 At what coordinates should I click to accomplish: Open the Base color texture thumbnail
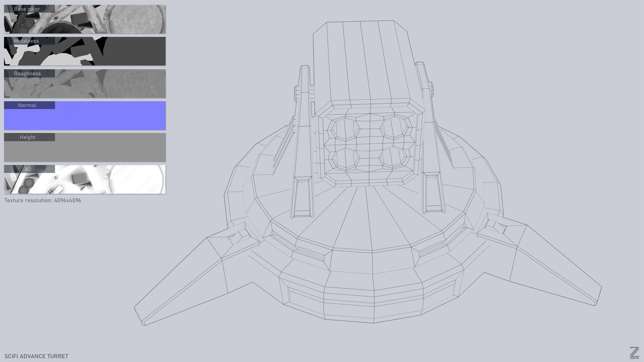(85, 19)
